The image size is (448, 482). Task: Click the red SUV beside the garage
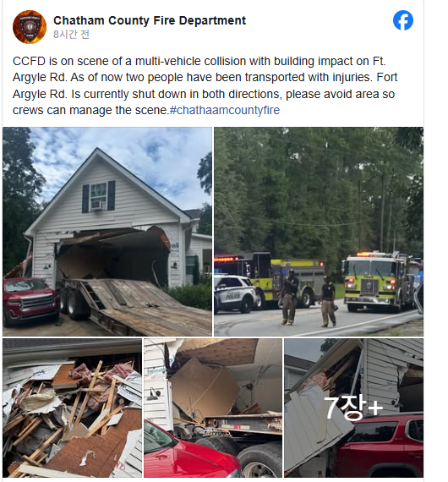(30, 301)
